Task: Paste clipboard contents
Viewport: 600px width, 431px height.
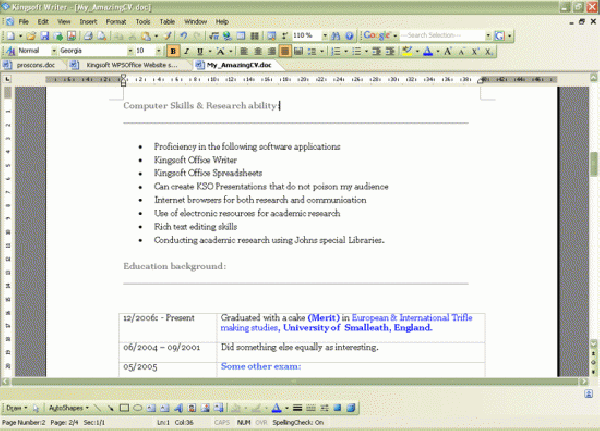Action: 146,36
